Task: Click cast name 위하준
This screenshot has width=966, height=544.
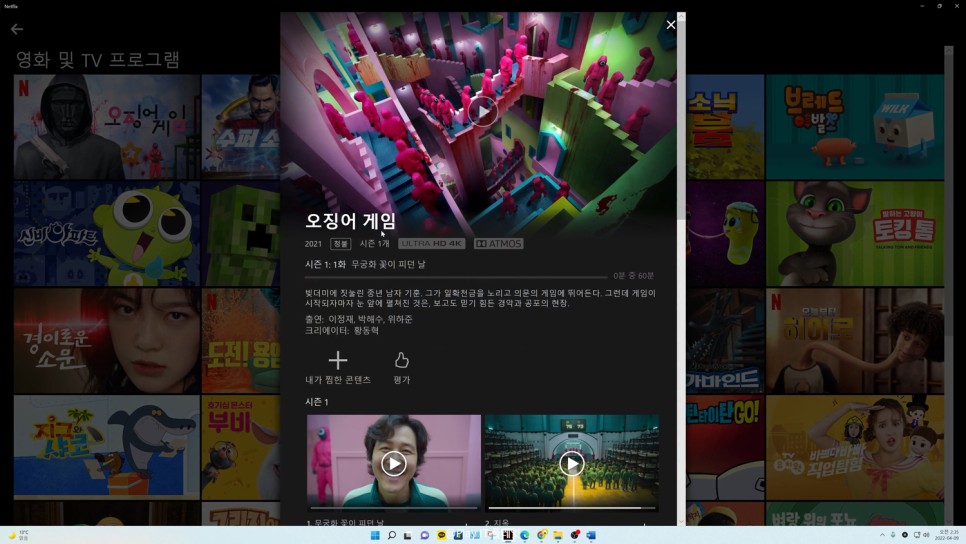Action: pos(400,319)
